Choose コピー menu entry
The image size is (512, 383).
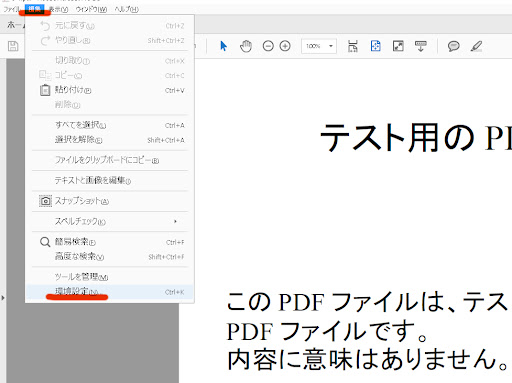(x=110, y=75)
